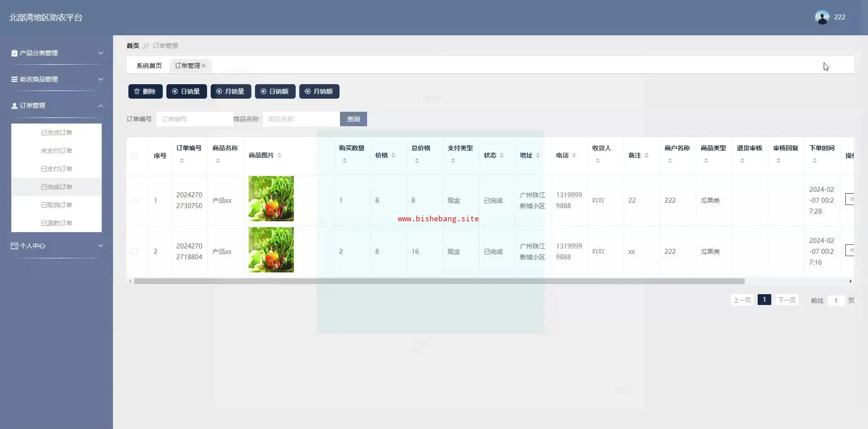Screen dimensions: 868x429
Task: Sort by 地址 column arrows
Action: (538, 155)
